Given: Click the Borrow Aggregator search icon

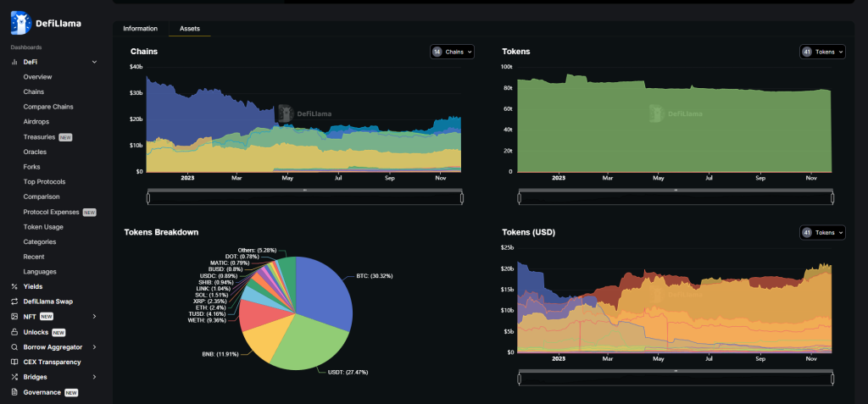Looking at the screenshot, I should point(14,347).
